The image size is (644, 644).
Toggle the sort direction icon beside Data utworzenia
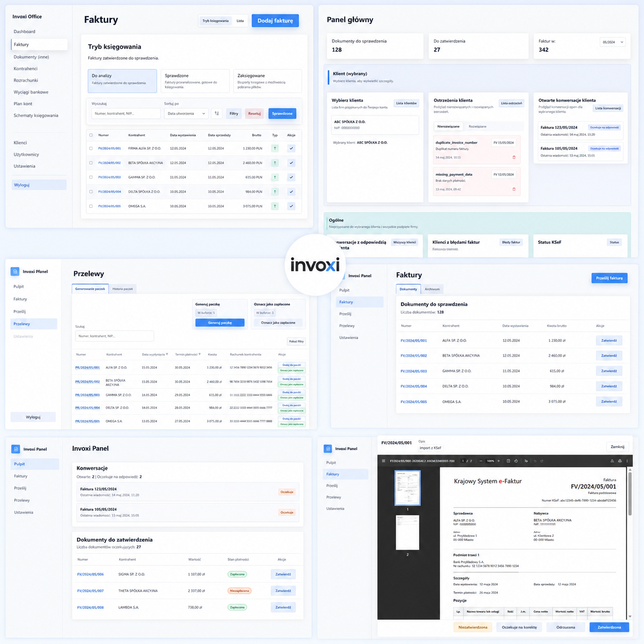click(217, 113)
